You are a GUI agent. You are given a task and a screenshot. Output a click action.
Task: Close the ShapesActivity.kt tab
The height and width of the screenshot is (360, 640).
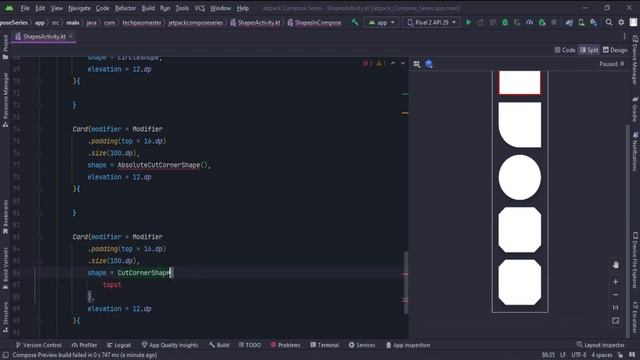tap(71, 36)
